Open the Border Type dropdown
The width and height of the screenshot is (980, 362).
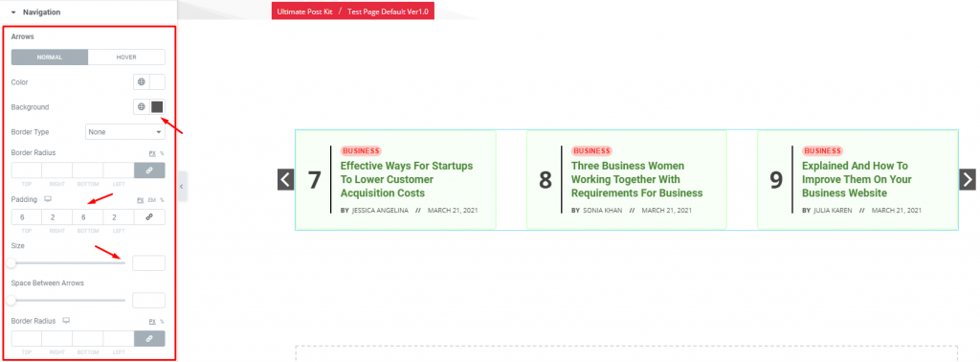click(x=125, y=132)
